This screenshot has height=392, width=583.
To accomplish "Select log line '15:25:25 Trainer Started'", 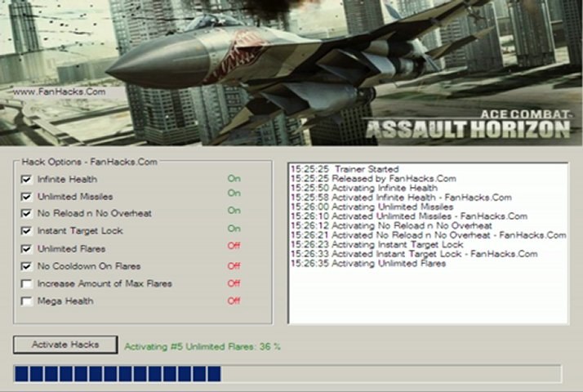I will pos(345,169).
